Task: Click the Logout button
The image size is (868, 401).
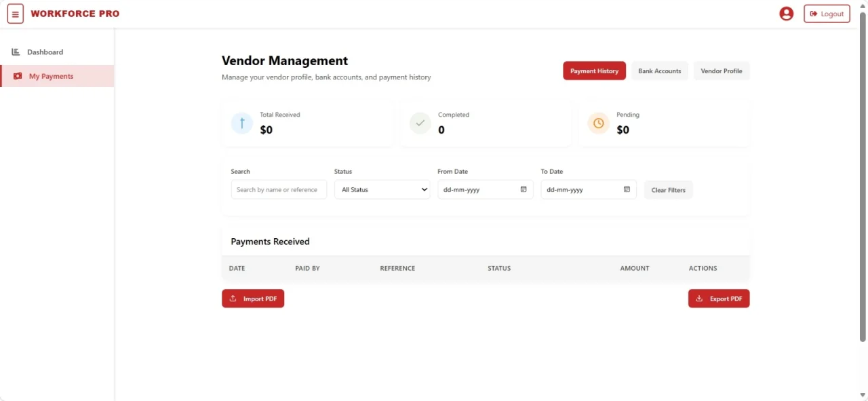Action: pos(827,14)
